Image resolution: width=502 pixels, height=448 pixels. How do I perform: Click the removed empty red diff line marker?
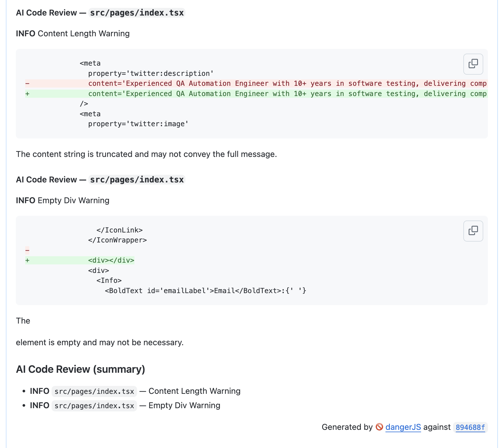click(27, 250)
